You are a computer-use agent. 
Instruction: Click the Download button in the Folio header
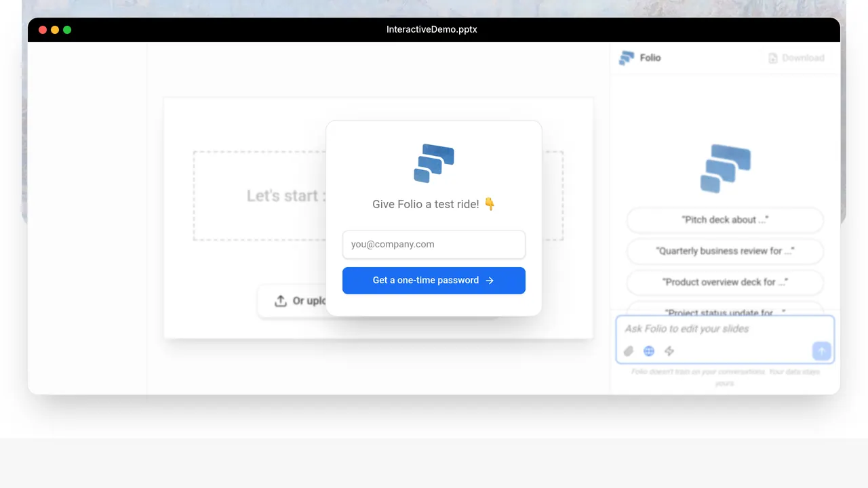(x=796, y=58)
